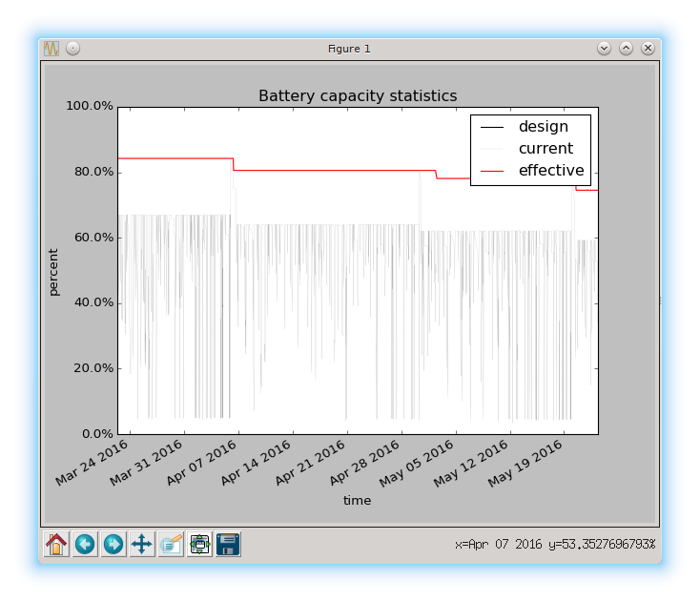Go forward to the next plot view
The height and width of the screenshot is (602, 700).
(x=113, y=545)
